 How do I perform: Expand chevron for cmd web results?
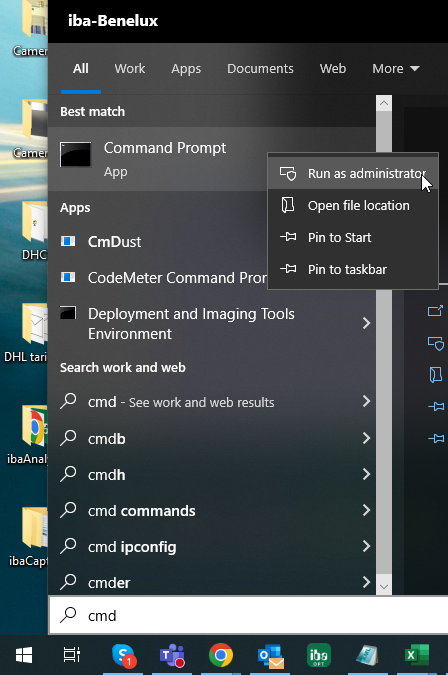366,401
